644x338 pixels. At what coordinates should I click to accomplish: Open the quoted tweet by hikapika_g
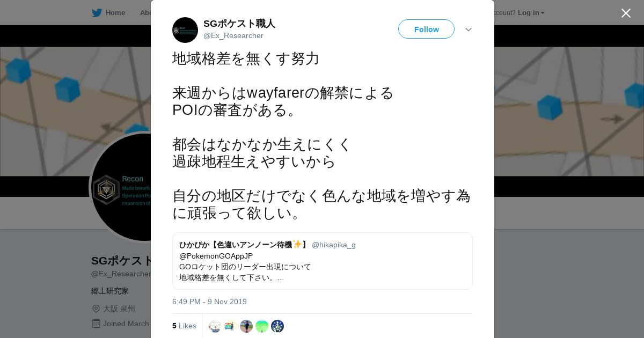point(322,261)
